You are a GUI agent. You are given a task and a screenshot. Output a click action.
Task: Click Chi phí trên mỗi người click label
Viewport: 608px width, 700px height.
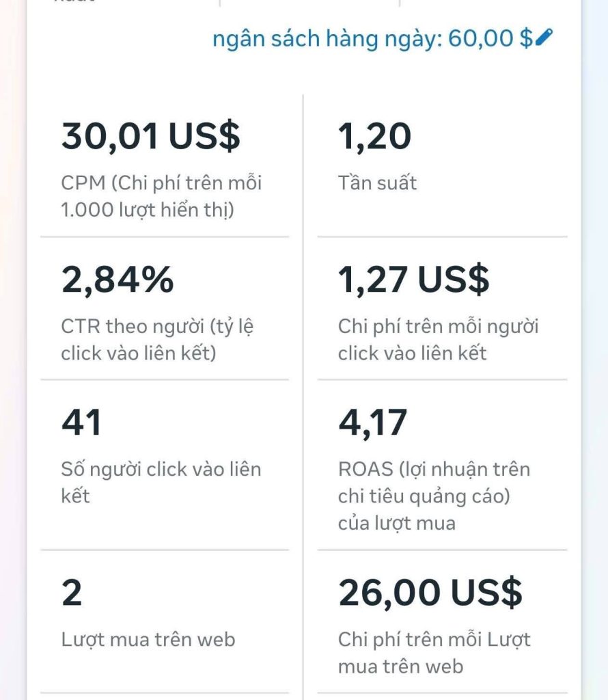pyautogui.click(x=438, y=340)
